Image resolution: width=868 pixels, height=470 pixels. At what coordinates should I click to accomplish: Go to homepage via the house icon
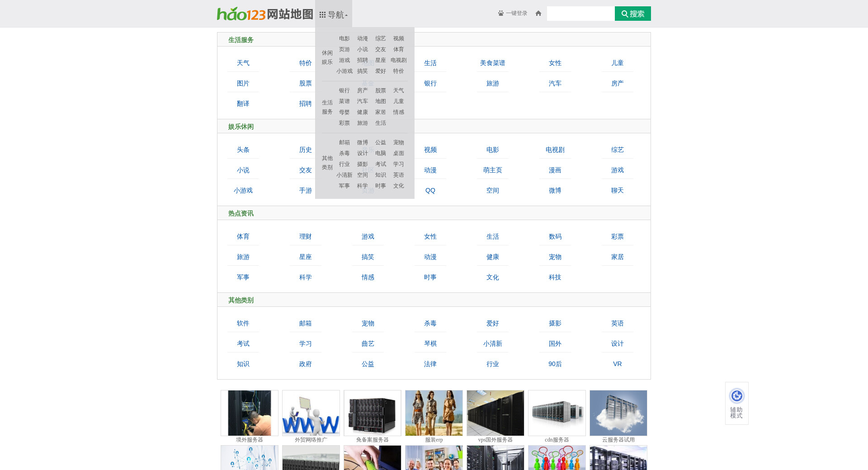point(538,13)
